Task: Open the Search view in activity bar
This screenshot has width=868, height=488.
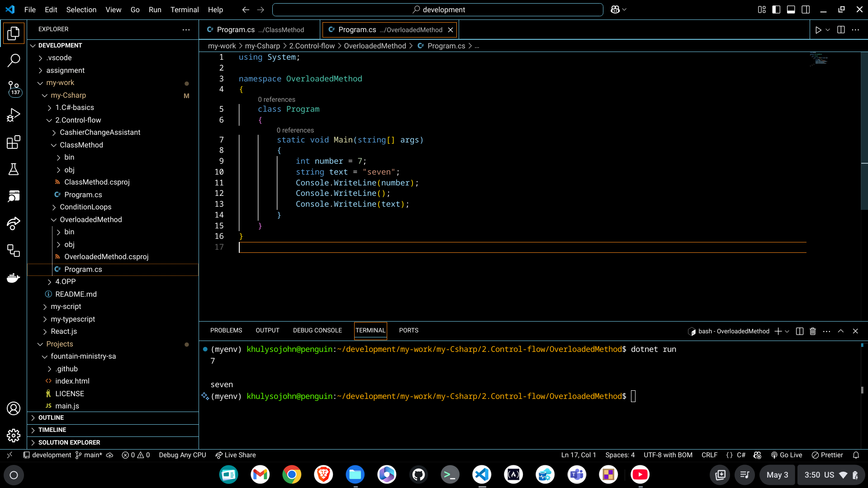Action: 14,60
